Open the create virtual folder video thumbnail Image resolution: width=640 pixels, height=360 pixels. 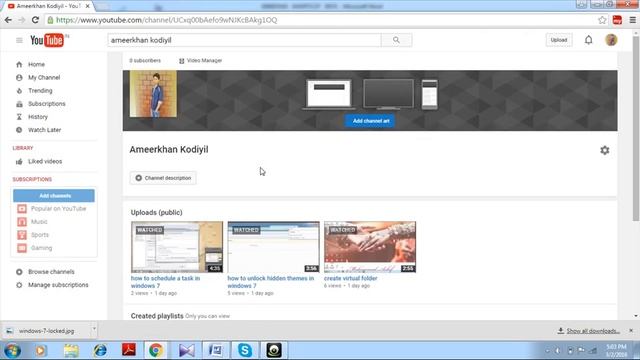tap(370, 247)
